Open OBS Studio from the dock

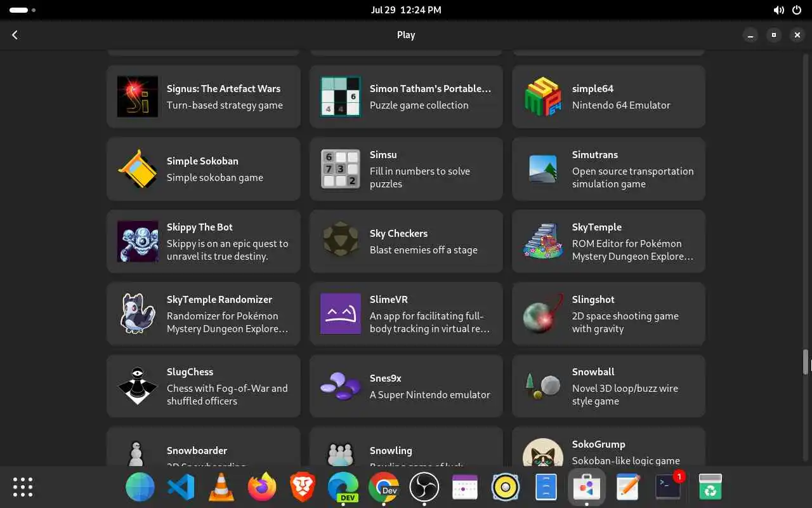424,487
